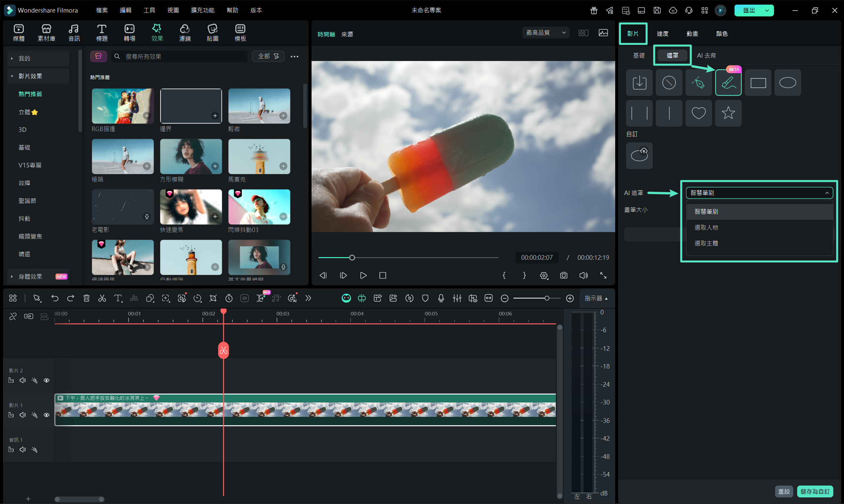The image size is (844, 504).
Task: Adjust the timeline zoom slider handle
Action: [x=547, y=298]
